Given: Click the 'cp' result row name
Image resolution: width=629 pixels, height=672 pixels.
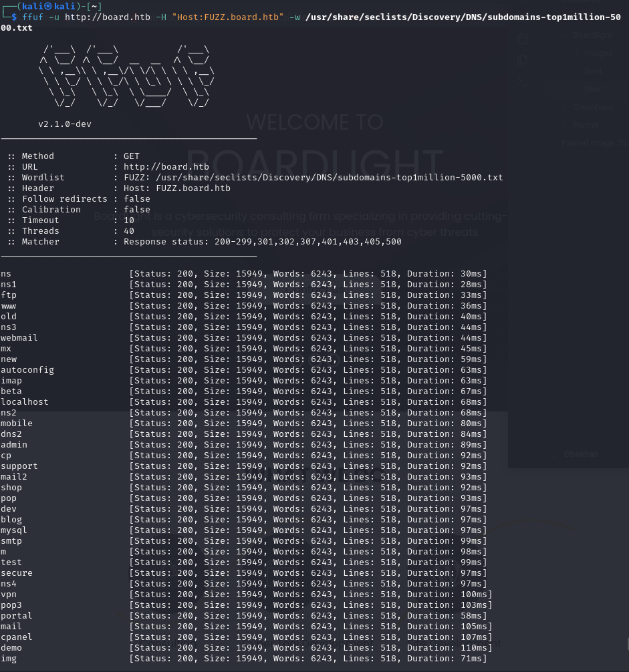Looking at the screenshot, I should point(5,456).
